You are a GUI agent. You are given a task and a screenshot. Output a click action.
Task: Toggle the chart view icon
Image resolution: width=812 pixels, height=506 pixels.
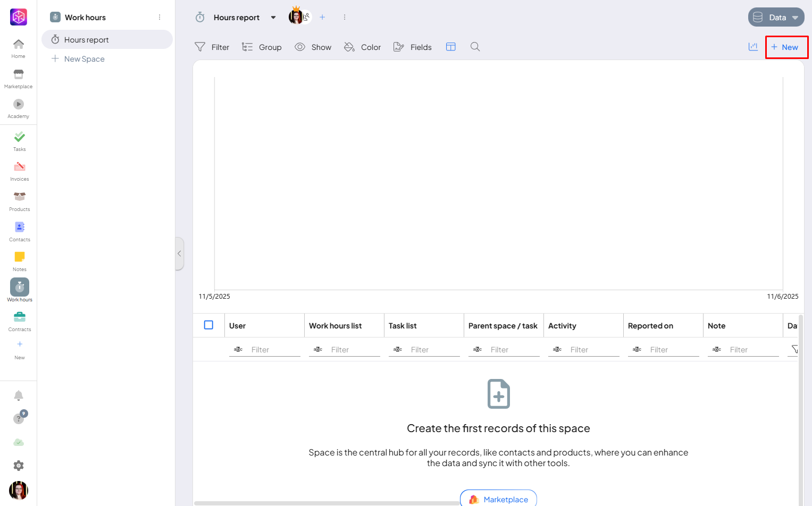pyautogui.click(x=753, y=47)
